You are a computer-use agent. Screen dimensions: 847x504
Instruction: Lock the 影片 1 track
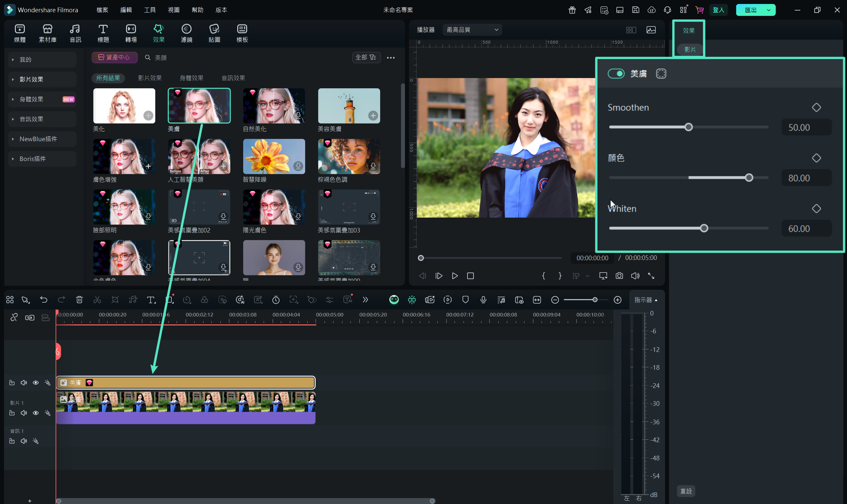coord(12,413)
